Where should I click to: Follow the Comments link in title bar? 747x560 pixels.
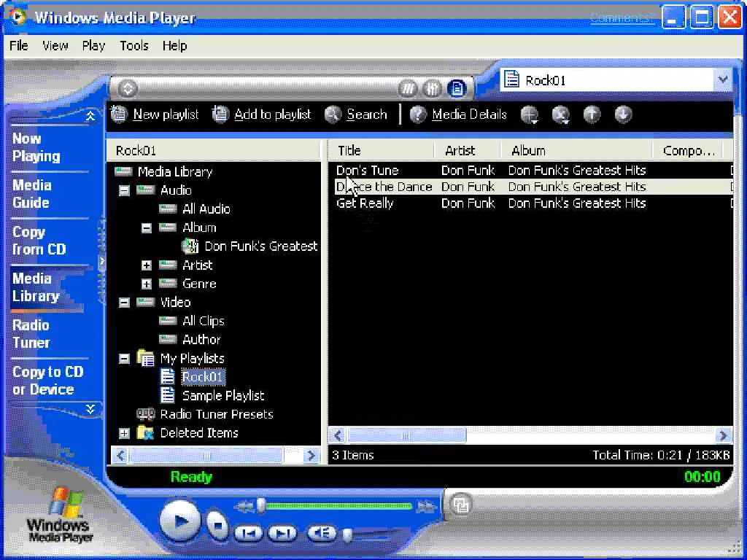[x=622, y=17]
